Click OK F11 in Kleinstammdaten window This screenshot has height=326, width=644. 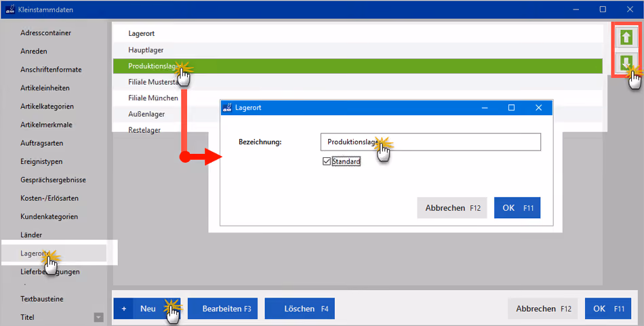click(608, 309)
